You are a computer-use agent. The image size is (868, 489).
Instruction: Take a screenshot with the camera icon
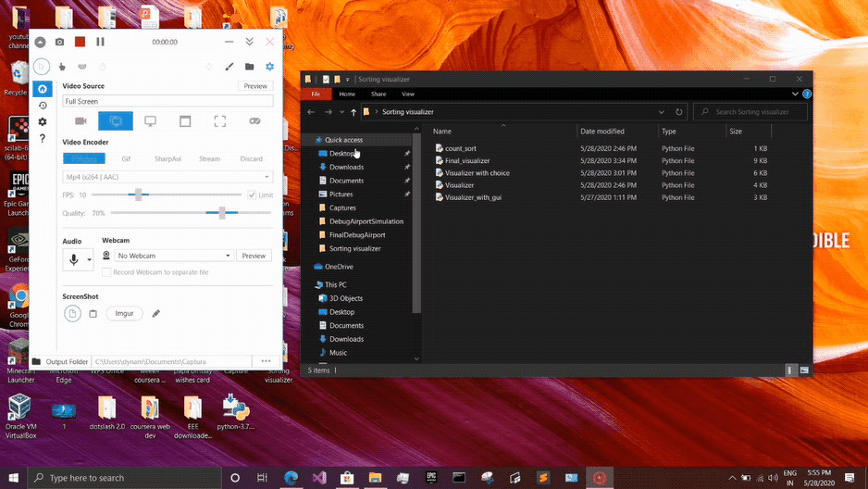coord(60,42)
